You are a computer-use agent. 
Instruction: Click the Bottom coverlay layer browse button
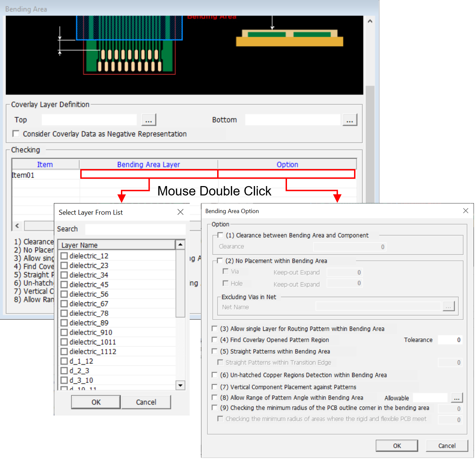[x=350, y=120]
